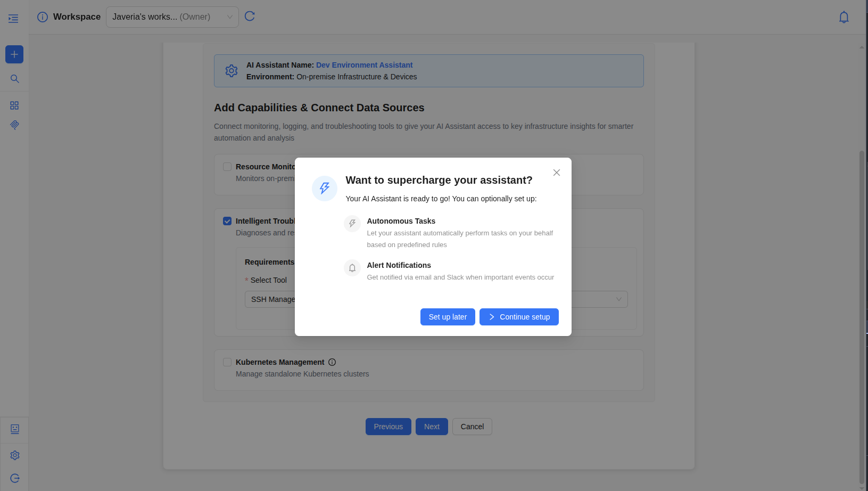
Task: Click the refresh workspace icon
Action: click(250, 17)
